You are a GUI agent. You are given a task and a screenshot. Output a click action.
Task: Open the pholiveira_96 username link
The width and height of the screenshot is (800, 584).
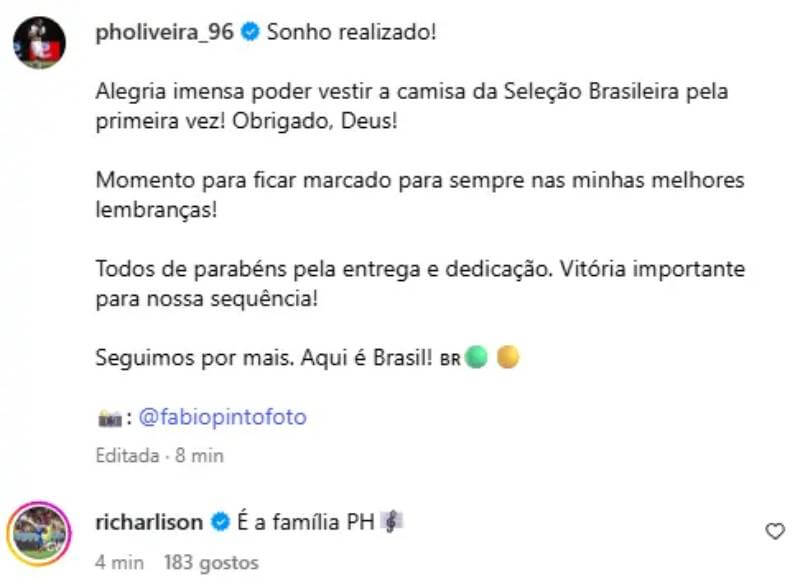164,32
